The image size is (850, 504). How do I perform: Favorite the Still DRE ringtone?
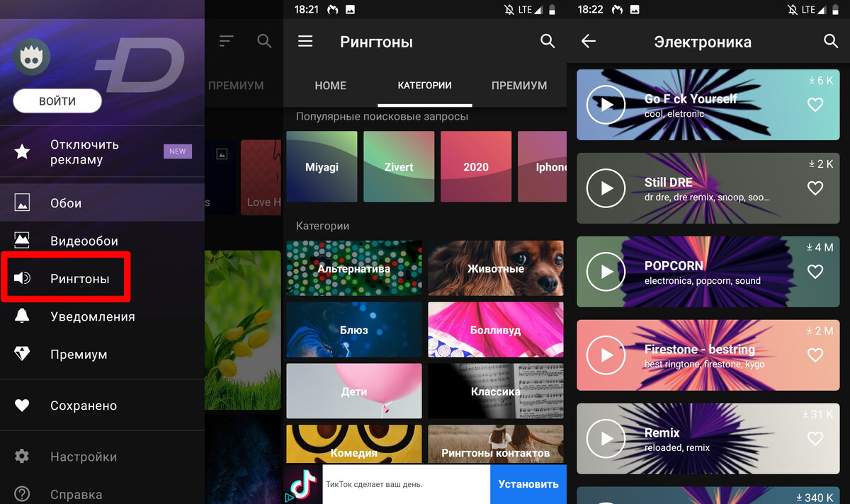click(x=815, y=188)
